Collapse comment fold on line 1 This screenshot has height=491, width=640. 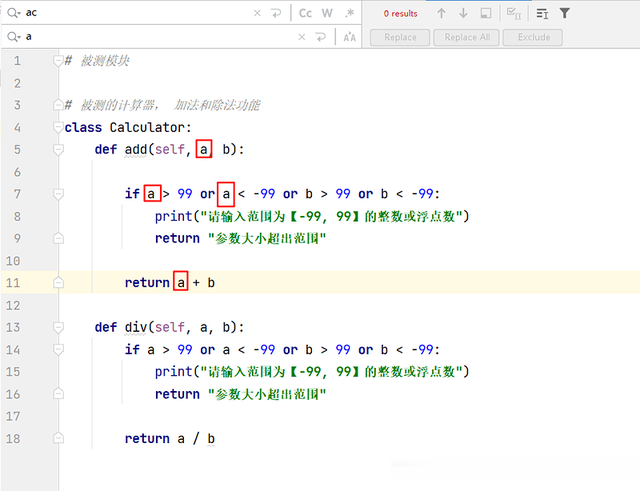58,61
